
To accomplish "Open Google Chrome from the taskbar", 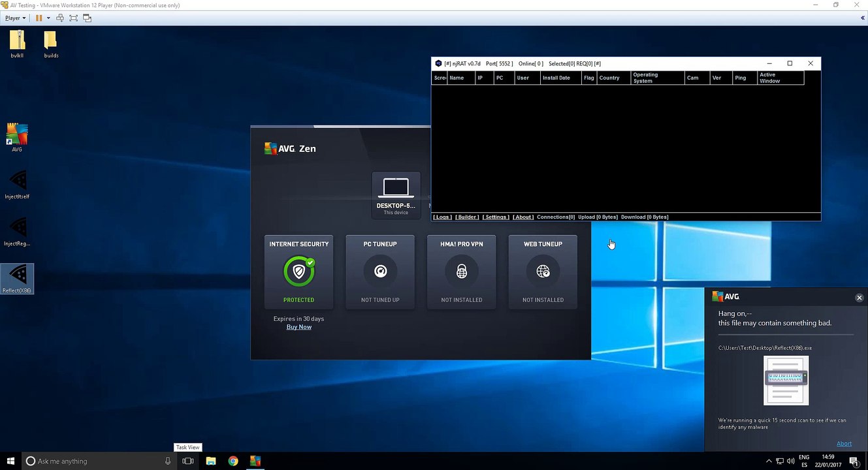I will 233,461.
